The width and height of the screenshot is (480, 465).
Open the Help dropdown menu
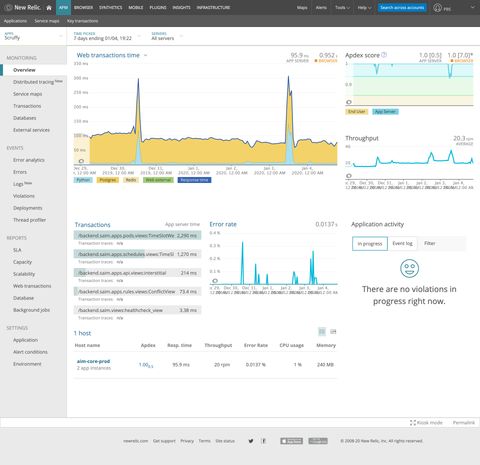coord(364,7)
